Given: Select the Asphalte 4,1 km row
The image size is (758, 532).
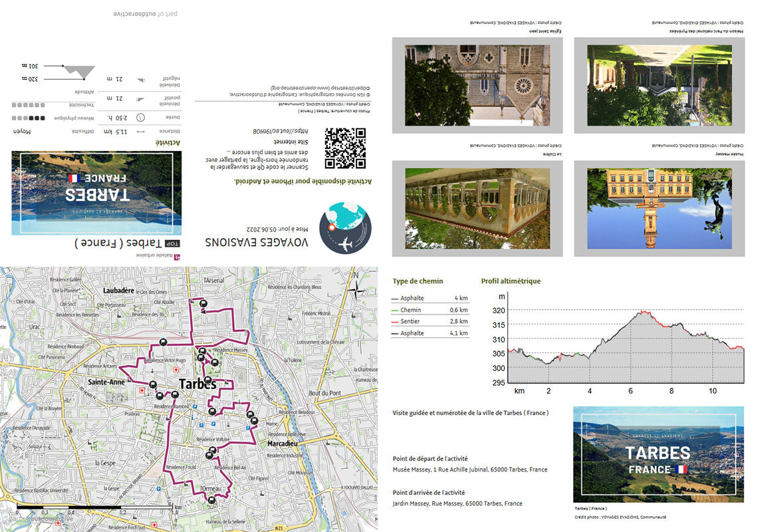Looking at the screenshot, I should click(430, 333).
